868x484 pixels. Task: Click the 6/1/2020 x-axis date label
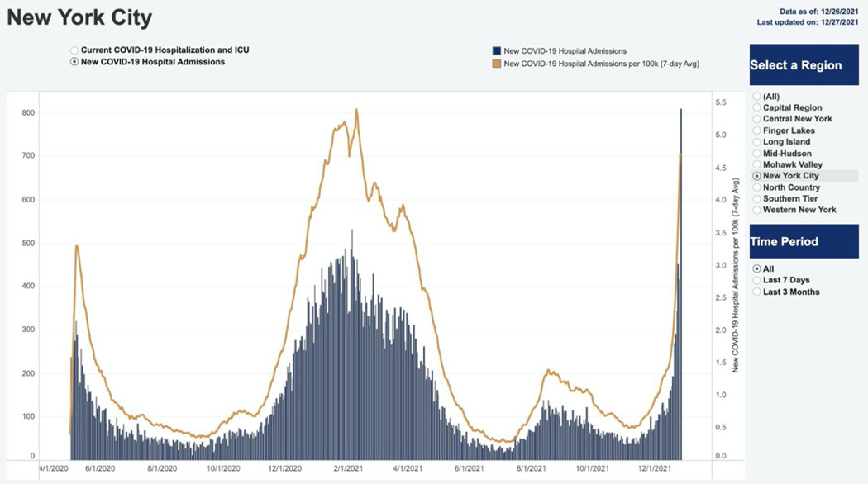[100, 468]
